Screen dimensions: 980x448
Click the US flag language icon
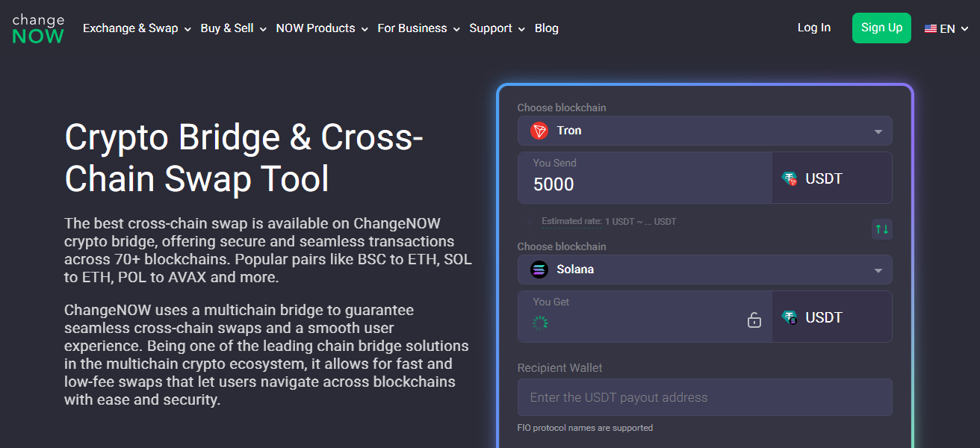(930, 28)
